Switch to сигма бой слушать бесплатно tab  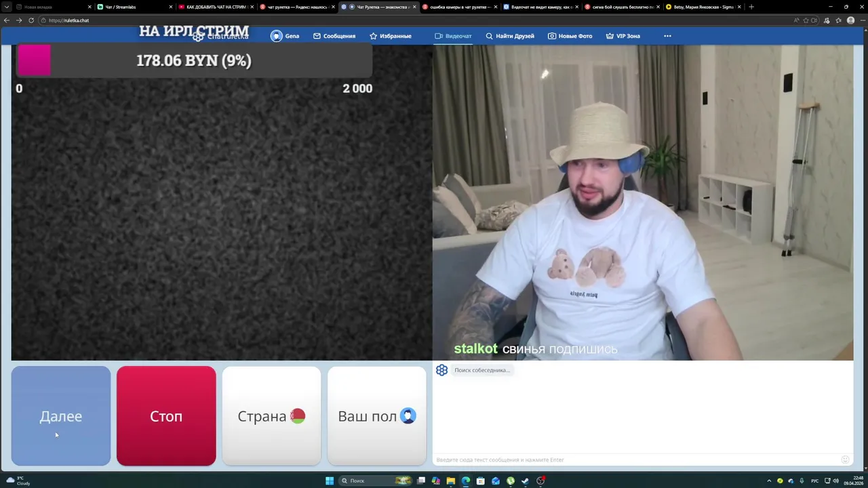(623, 7)
